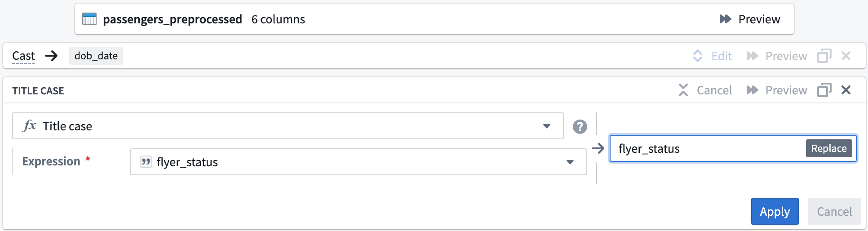Viewport: 868px width, 231px height.
Task: Click the Preview button for passengers_preprocessed
Action: (x=750, y=19)
